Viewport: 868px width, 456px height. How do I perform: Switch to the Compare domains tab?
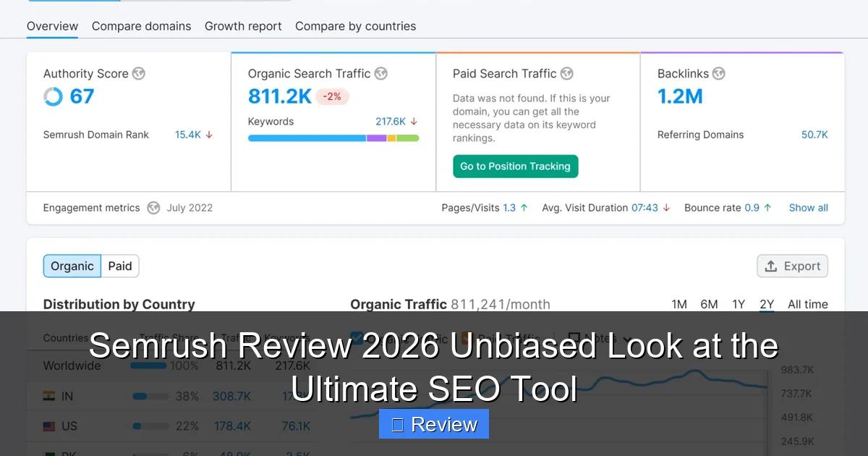coord(141,26)
